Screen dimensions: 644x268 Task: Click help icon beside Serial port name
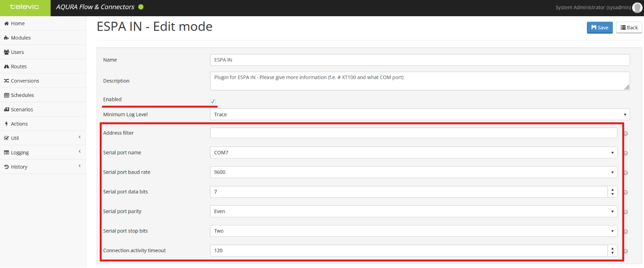point(626,153)
